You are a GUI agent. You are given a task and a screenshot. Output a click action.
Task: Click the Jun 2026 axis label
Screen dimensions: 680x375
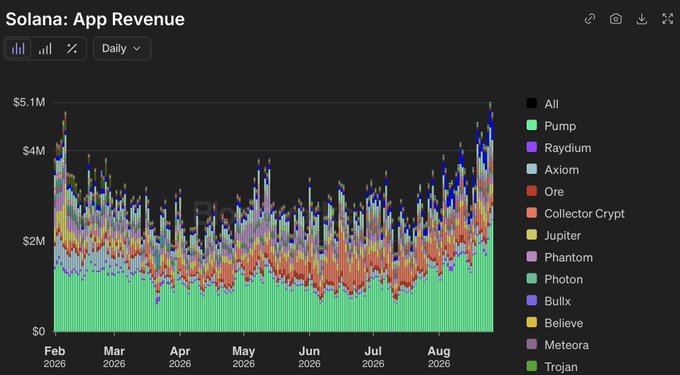(x=309, y=357)
